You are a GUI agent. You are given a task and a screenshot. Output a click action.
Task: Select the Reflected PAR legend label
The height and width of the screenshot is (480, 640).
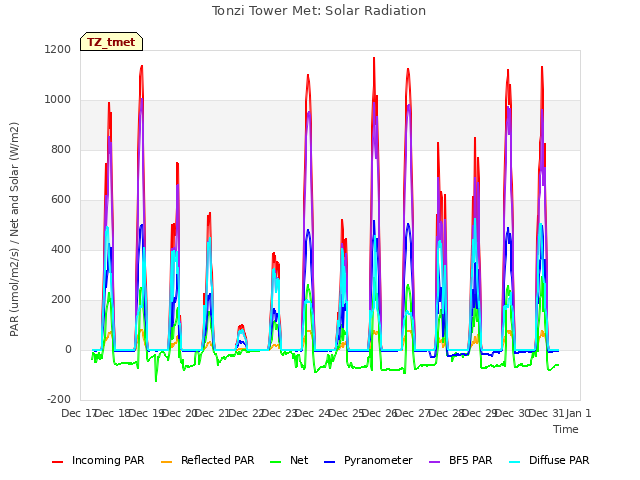point(218,460)
